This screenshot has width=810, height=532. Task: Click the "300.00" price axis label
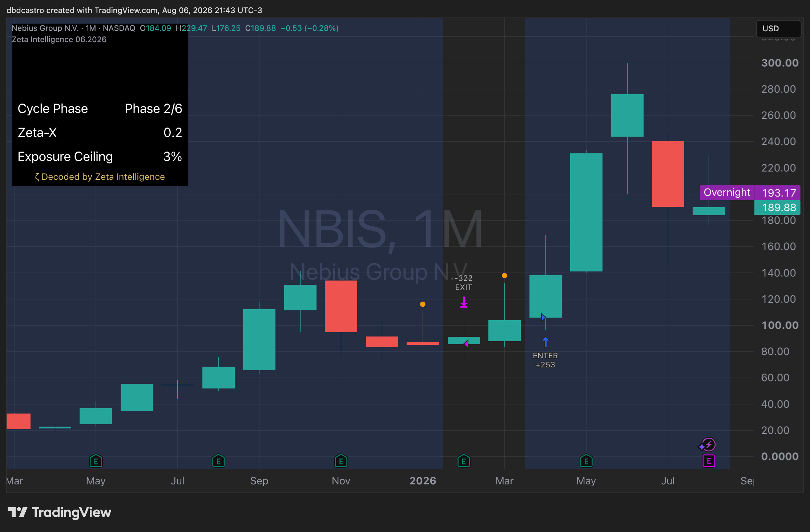tap(780, 63)
